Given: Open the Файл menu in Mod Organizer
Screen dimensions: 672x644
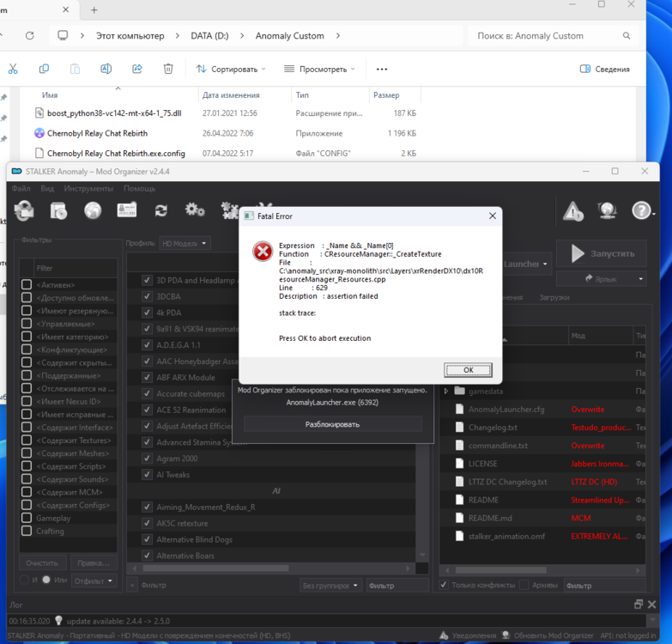Looking at the screenshot, I should coord(21,189).
